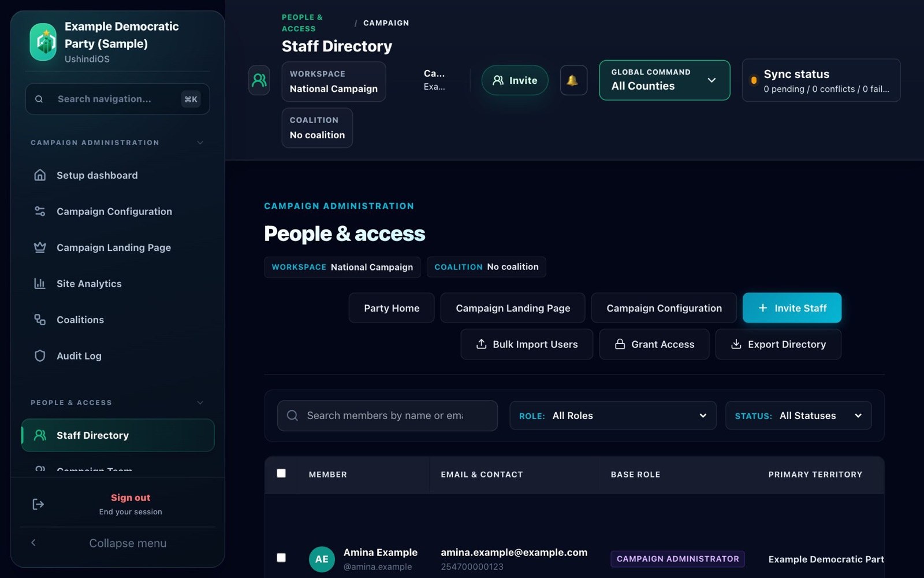The width and height of the screenshot is (924, 578).
Task: Open Audit Log from the sidebar
Action: [x=118, y=356]
